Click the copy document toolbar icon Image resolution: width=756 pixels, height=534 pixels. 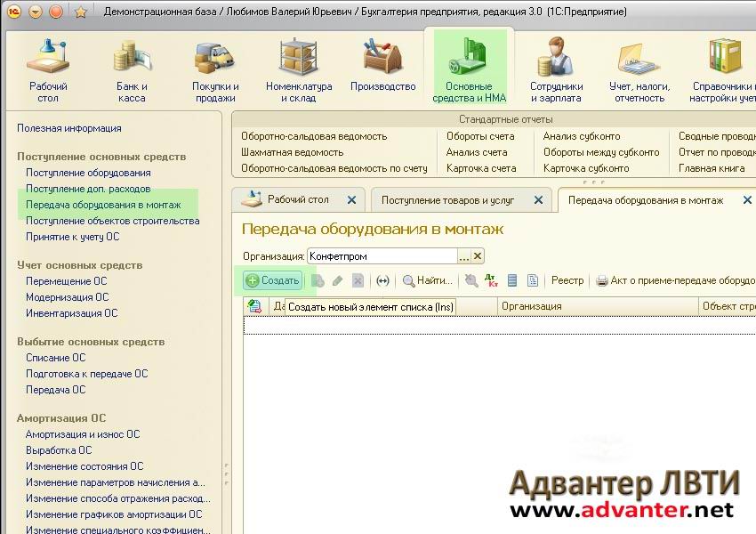[x=318, y=280]
